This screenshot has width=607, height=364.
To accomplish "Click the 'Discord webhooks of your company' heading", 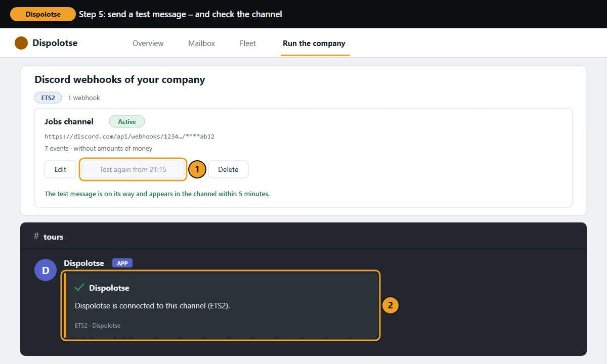I will click(x=120, y=79).
